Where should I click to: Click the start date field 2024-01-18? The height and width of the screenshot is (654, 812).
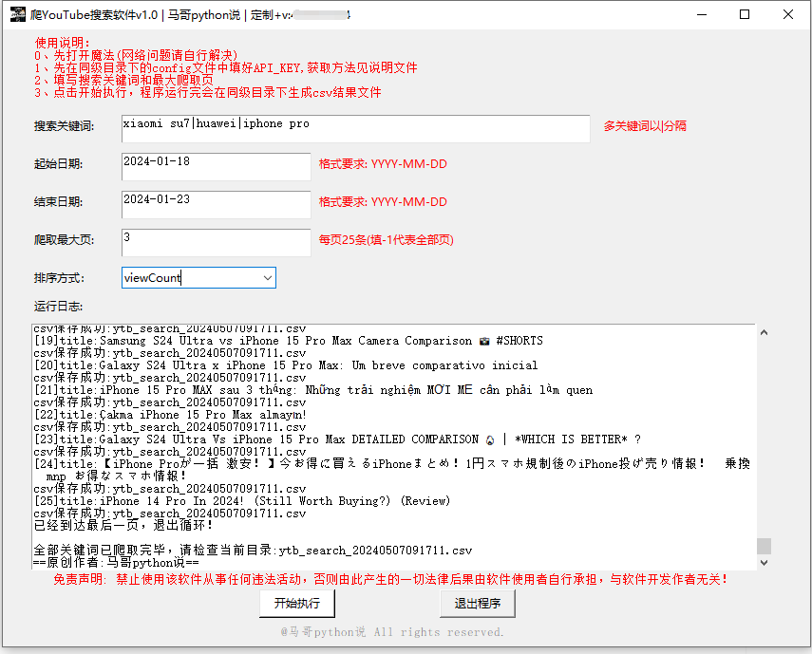tap(216, 167)
